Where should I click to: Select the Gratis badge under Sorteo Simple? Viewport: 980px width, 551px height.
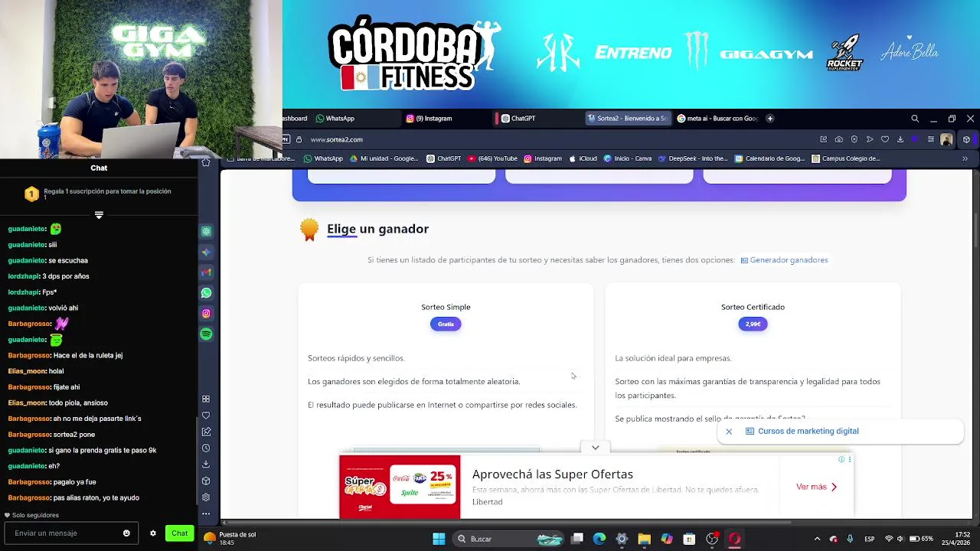click(x=446, y=324)
